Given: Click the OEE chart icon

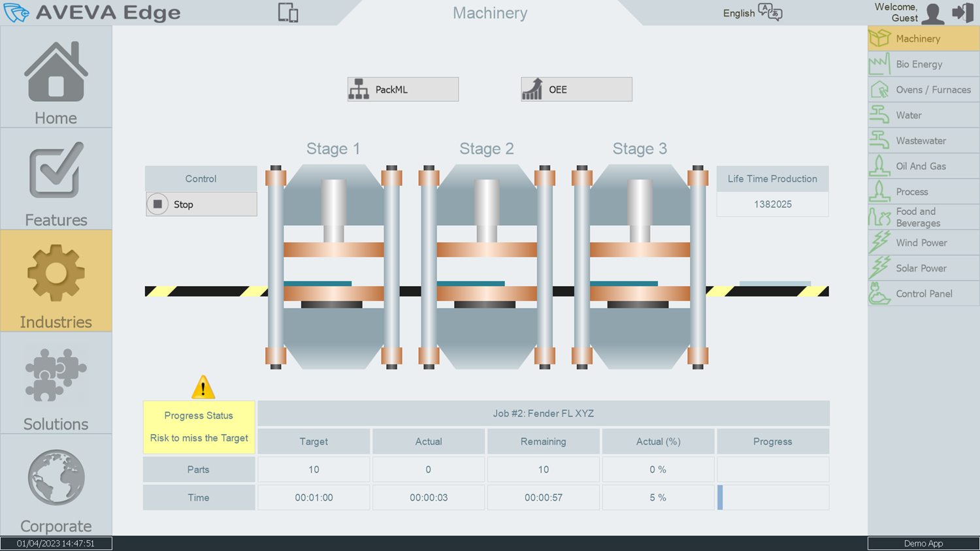Looking at the screenshot, I should 532,89.
